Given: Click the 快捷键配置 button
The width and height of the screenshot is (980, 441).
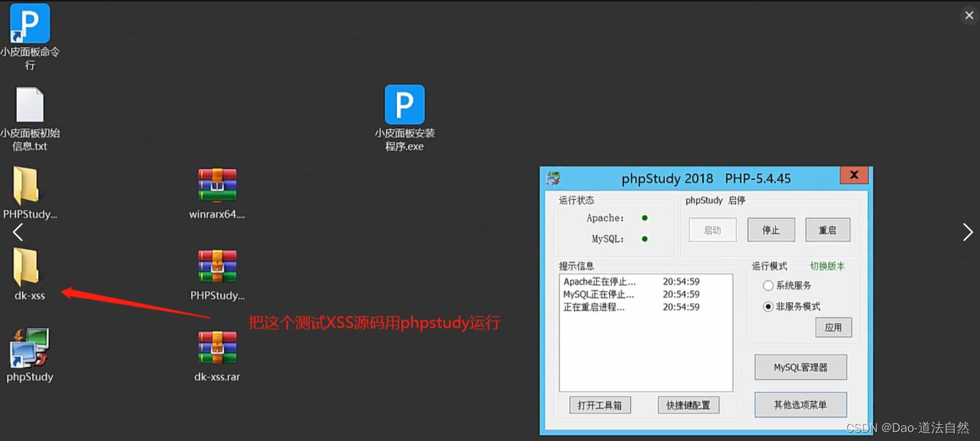Looking at the screenshot, I should 689,405.
